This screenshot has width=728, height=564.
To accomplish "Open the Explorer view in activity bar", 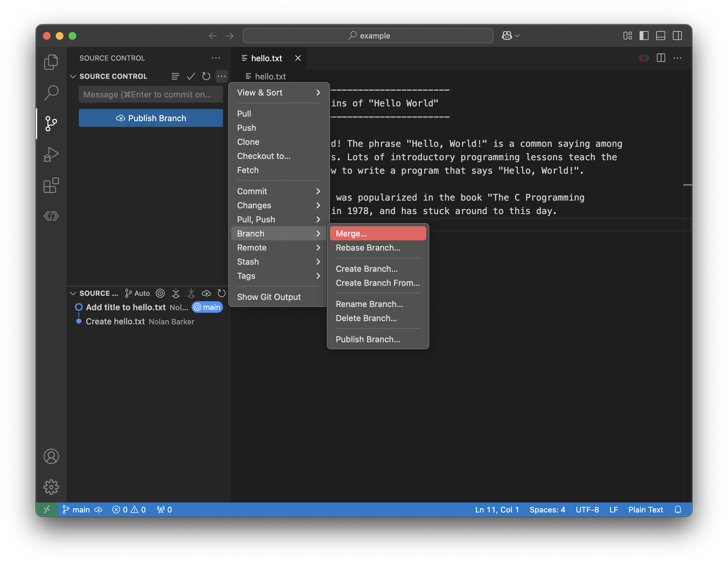I will pyautogui.click(x=51, y=62).
